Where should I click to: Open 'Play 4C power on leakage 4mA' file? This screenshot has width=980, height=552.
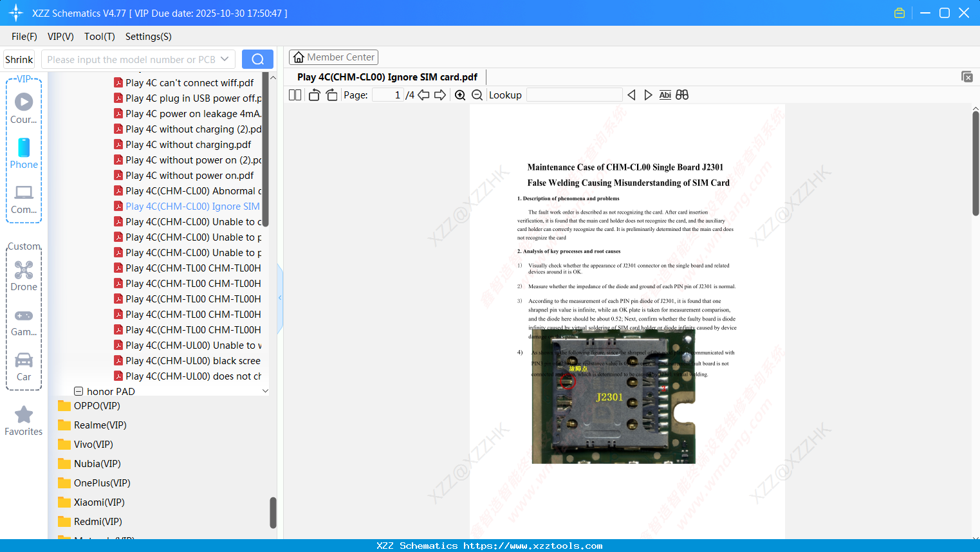click(188, 114)
